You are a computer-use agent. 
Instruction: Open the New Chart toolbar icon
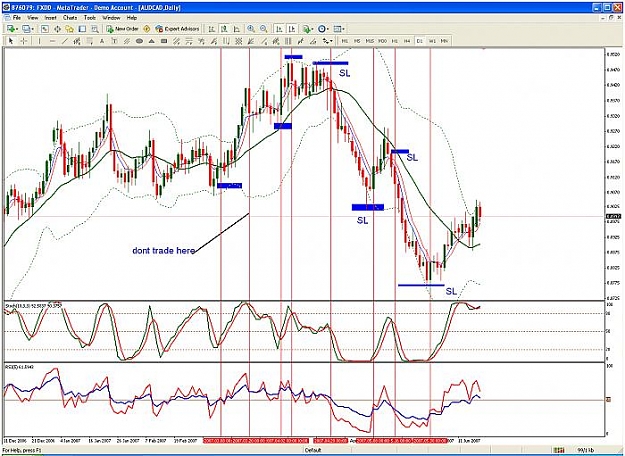click(10, 29)
